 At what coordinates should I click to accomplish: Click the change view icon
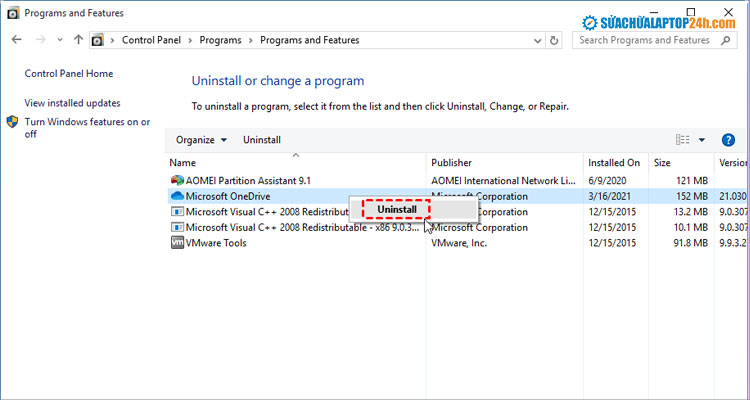pyautogui.click(x=683, y=140)
